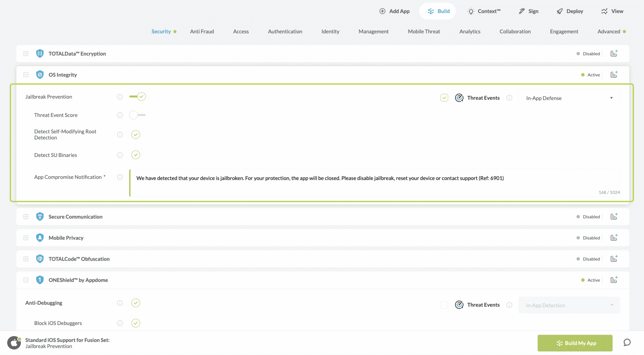Click the notes icon on OS Integrity row

[x=614, y=75]
